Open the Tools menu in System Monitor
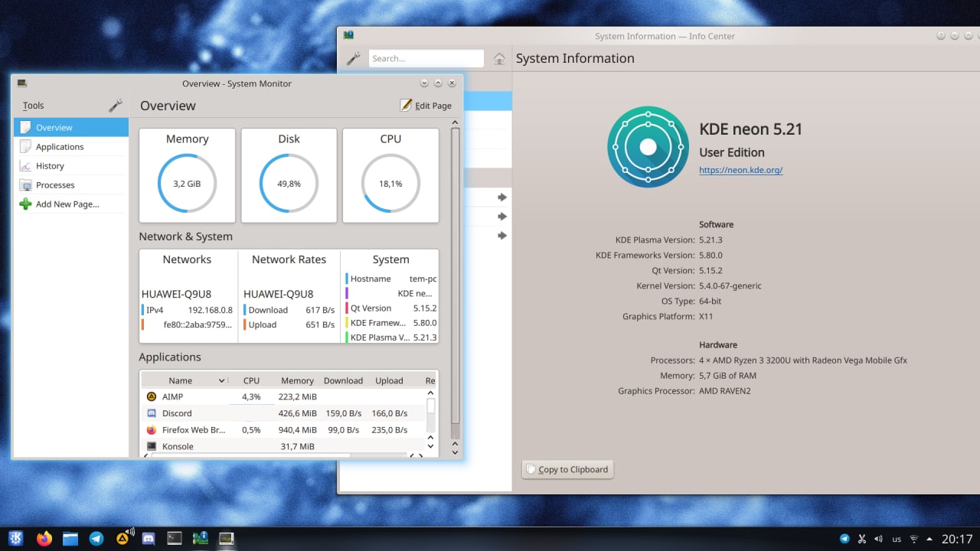980x551 pixels. (34, 106)
